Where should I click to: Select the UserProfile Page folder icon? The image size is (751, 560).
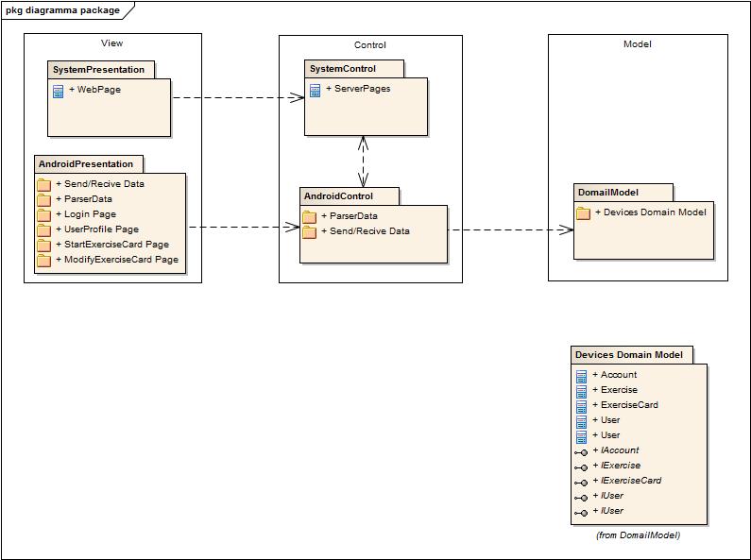pos(43,229)
